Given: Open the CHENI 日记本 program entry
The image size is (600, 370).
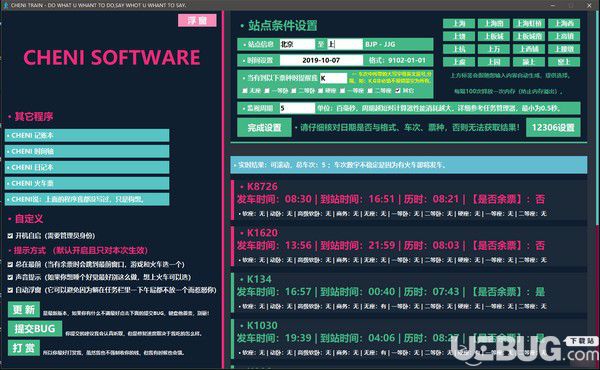Looking at the screenshot, I should tap(87, 168).
